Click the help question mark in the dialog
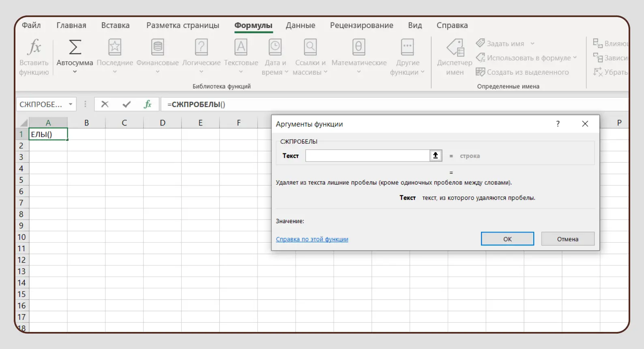Viewport: 644px width, 349px height. 558,124
